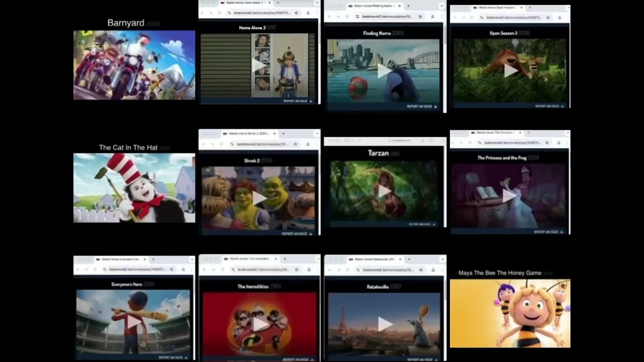Screen dimensions: 644x362
Task: Bookmark the Ratatouille page with star
Action: (420, 269)
